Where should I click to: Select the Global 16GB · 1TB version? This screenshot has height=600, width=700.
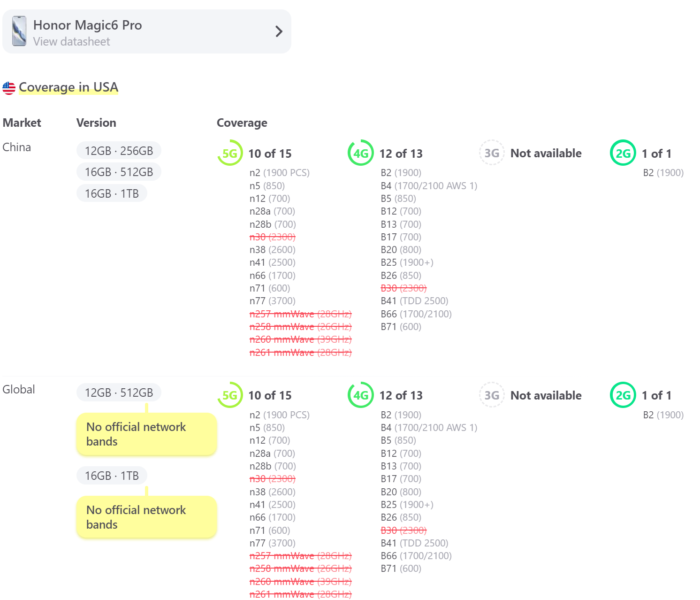tap(112, 476)
